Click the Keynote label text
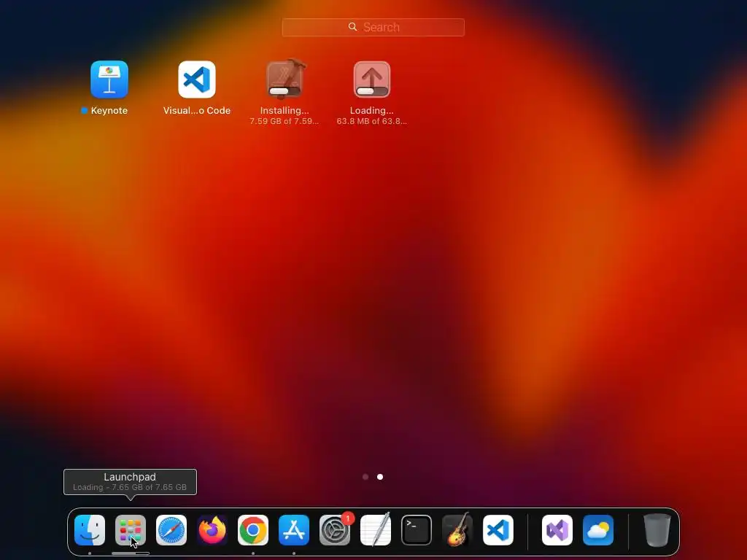The width and height of the screenshot is (747, 560). pyautogui.click(x=109, y=111)
